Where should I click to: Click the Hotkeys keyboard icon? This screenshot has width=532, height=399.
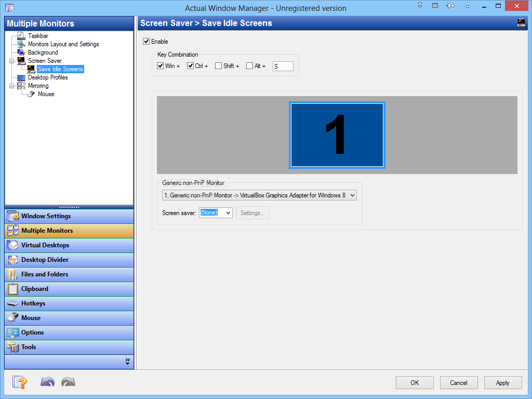point(13,303)
